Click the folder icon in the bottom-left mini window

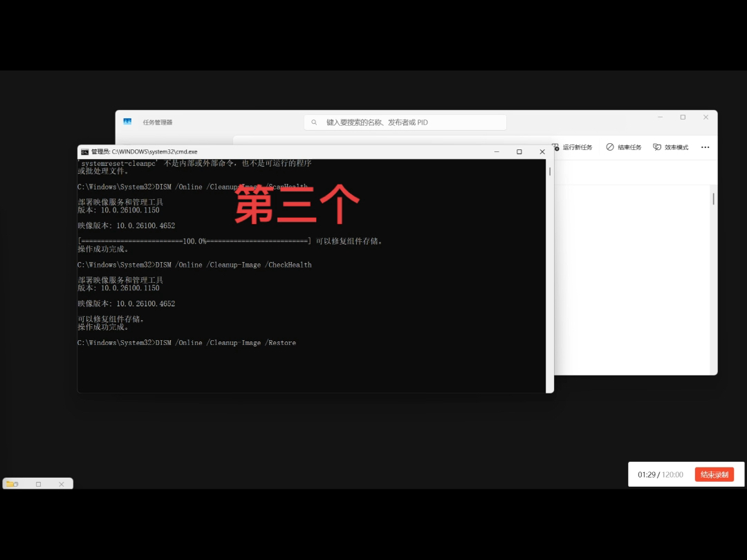[12, 484]
